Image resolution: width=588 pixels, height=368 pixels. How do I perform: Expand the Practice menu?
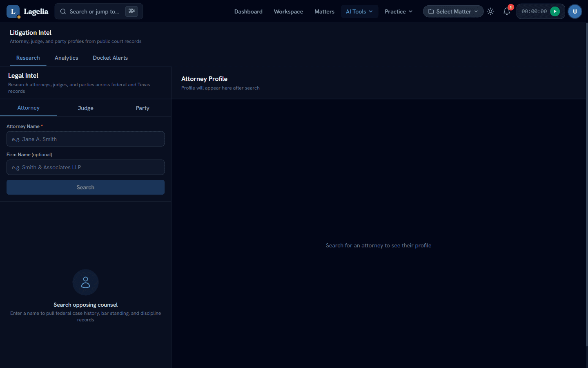[399, 11]
